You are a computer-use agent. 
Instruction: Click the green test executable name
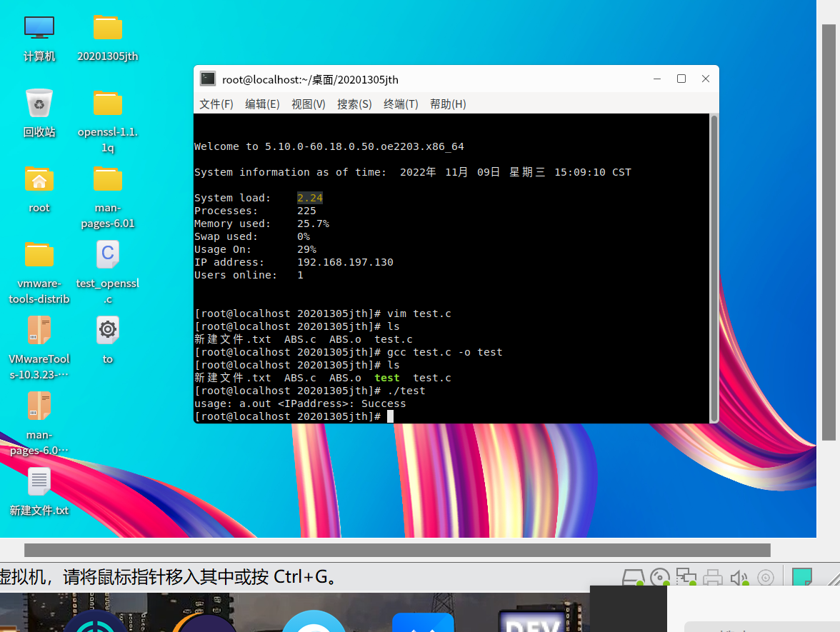387,378
